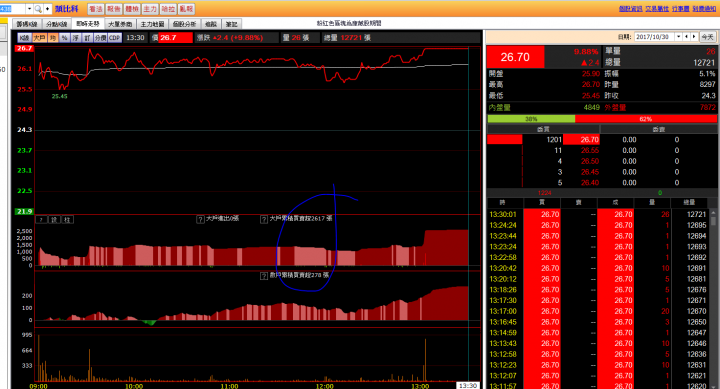
Task: Click the help icon beside 大戶累積買賣超
Action: (x=264, y=220)
